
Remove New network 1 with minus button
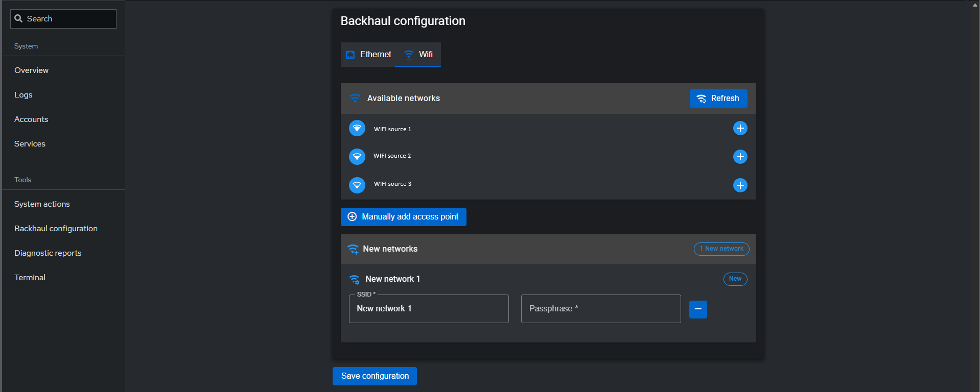[698, 309]
